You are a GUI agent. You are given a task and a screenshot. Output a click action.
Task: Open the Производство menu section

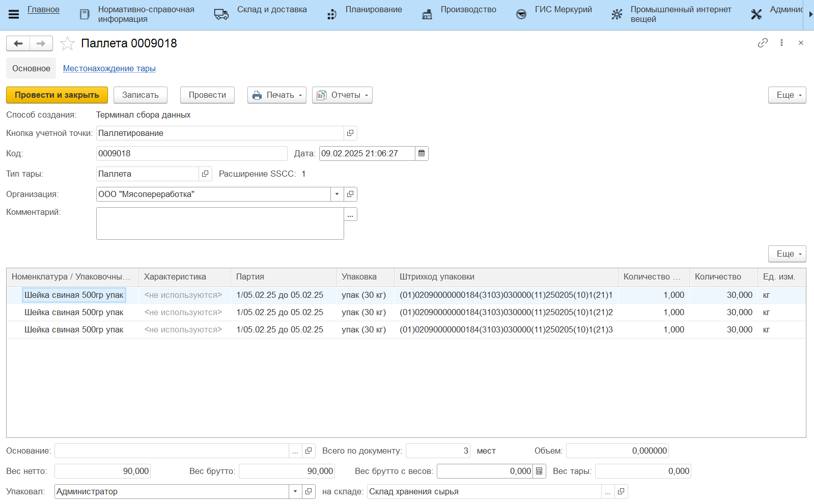(x=468, y=10)
